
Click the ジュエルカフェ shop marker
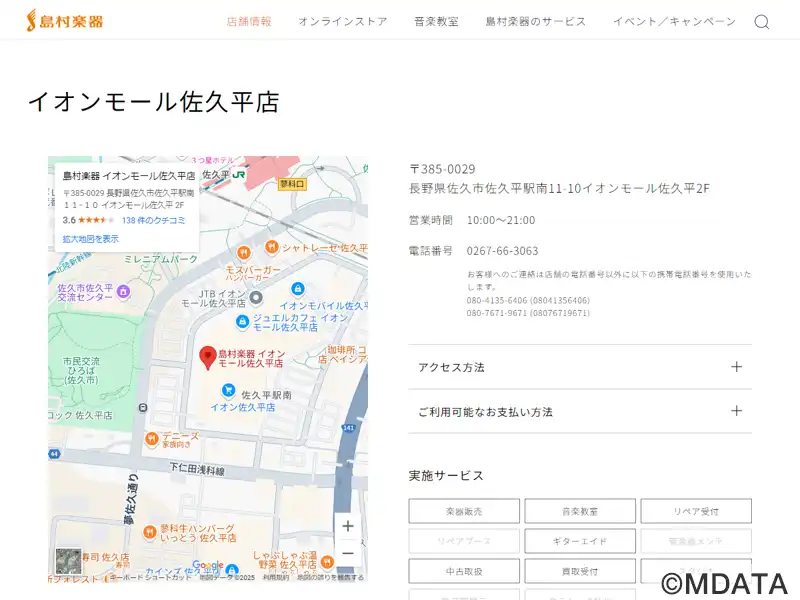click(x=242, y=321)
